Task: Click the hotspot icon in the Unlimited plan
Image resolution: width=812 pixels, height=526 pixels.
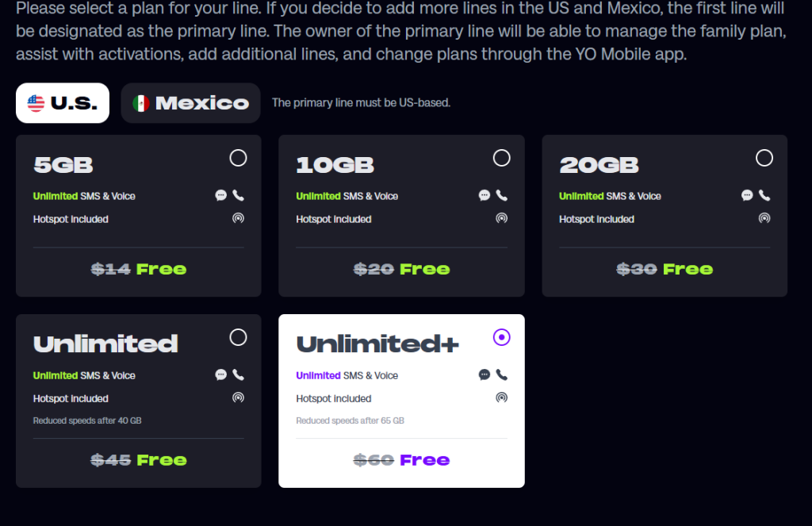Action: click(x=238, y=397)
